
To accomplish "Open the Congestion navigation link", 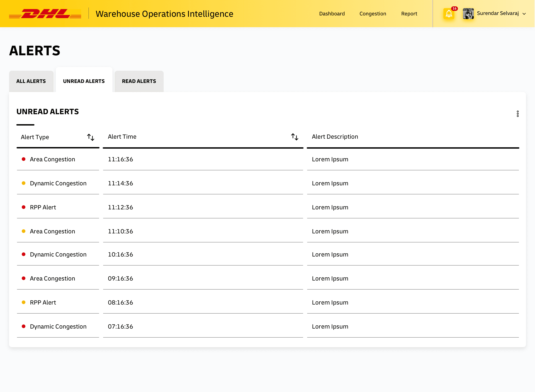I will click(x=373, y=14).
